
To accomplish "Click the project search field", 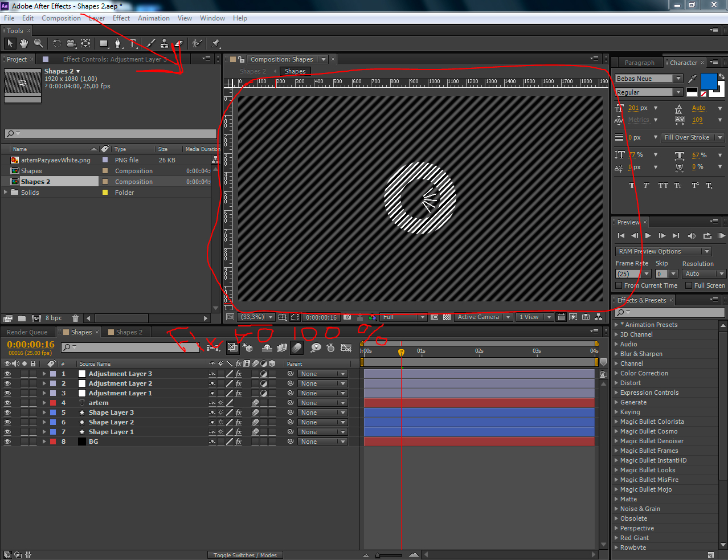I will (111, 134).
